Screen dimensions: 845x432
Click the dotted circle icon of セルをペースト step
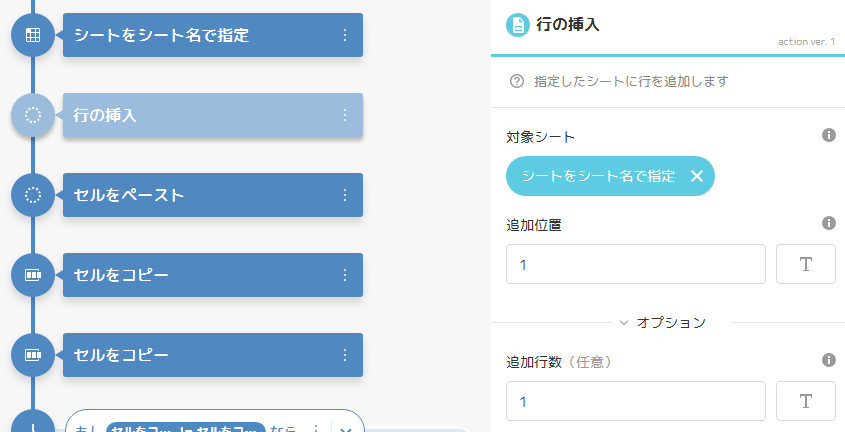[x=32, y=195]
